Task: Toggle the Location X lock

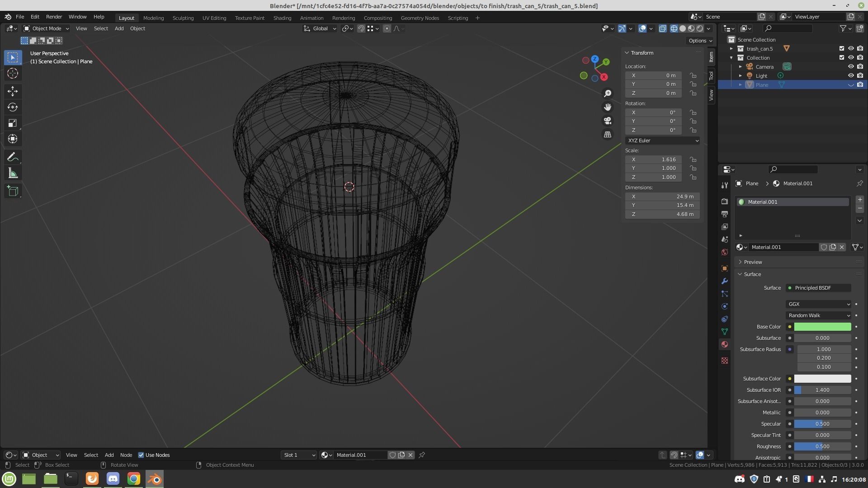Action: pos(693,75)
